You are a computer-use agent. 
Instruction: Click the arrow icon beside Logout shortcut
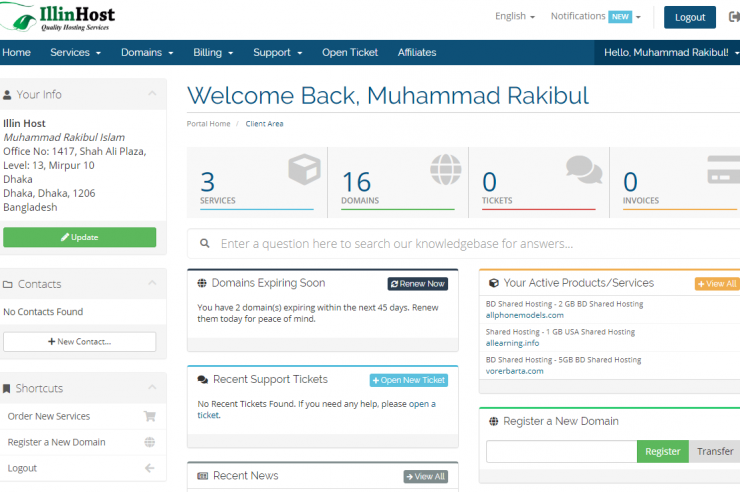150,468
